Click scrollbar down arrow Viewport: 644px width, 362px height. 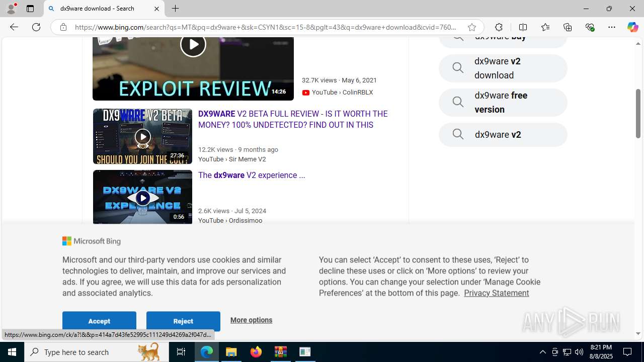[638, 333]
